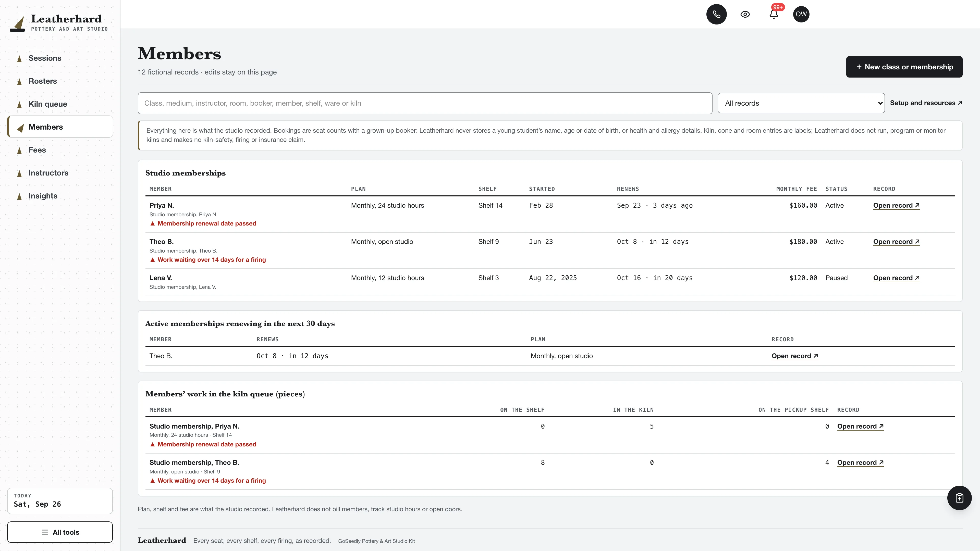Click the phone call icon in header
980x551 pixels.
(x=716, y=14)
